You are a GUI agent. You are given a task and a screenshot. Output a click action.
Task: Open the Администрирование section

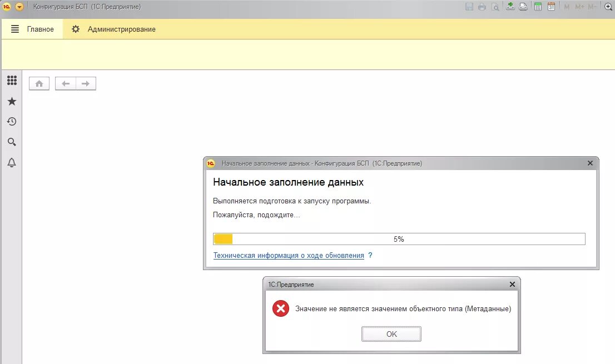pyautogui.click(x=122, y=29)
